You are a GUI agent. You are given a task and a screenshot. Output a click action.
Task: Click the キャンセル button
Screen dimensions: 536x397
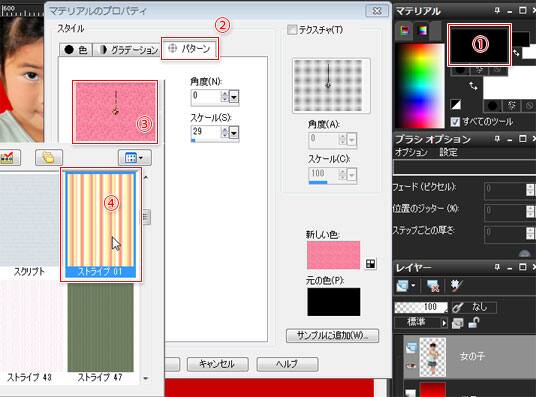click(x=217, y=364)
